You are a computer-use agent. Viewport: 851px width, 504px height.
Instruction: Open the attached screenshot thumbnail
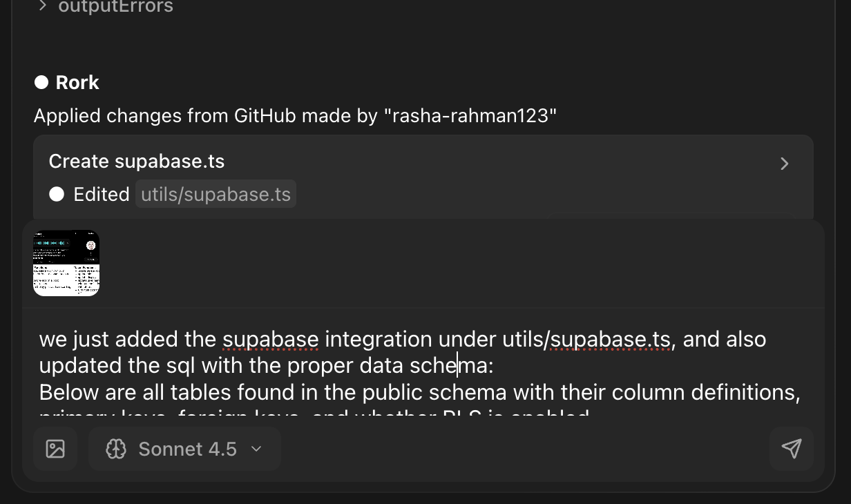point(66,262)
